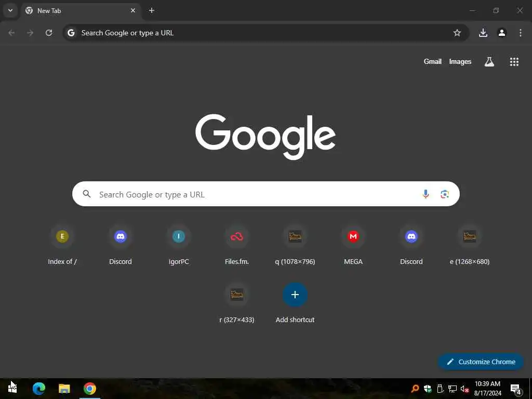Bookmark this tab with the star
The height and width of the screenshot is (399, 532).
pyautogui.click(x=457, y=33)
